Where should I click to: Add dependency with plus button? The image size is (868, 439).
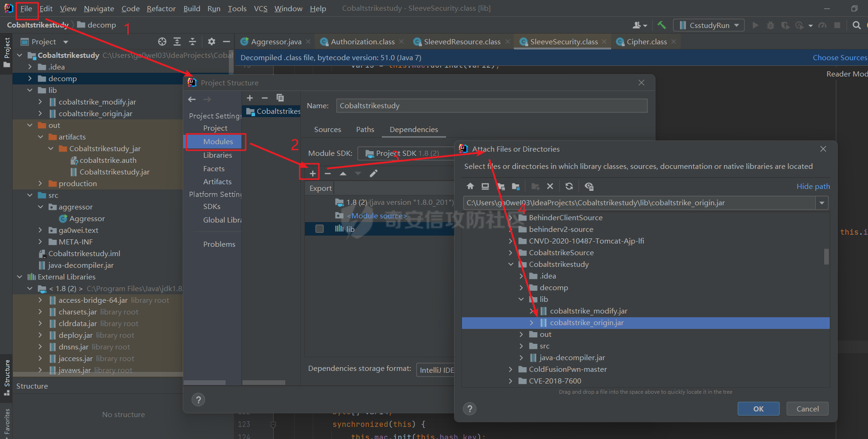313,174
